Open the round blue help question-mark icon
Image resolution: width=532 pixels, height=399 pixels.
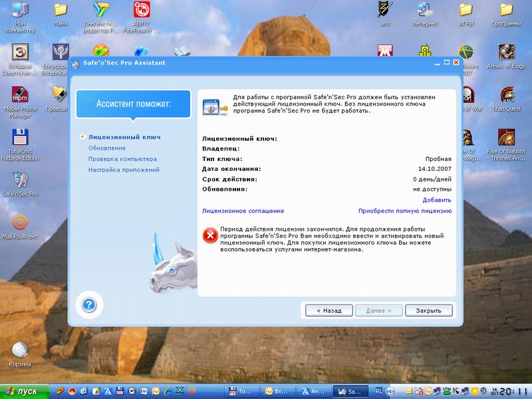(89, 305)
